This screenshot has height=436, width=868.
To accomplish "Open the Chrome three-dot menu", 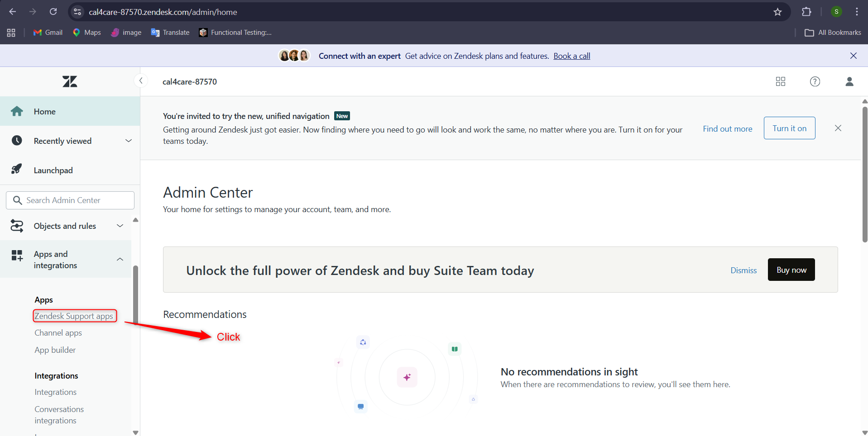I will pos(857,12).
